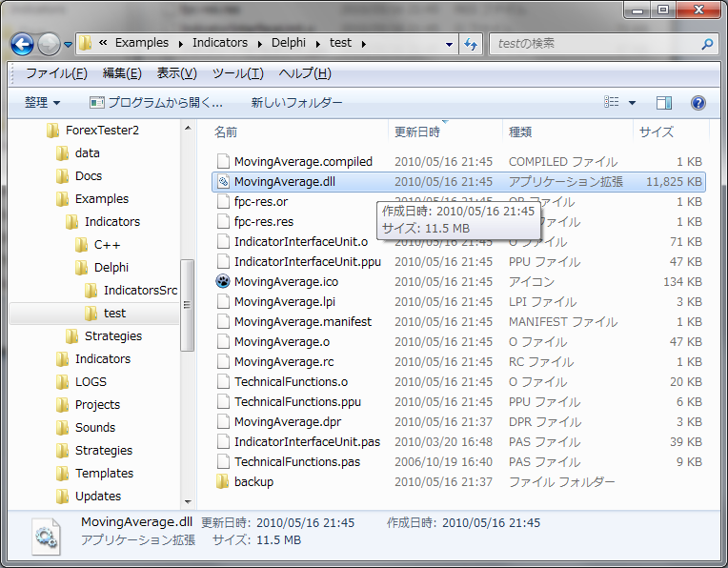Click the address bar folder icon
The width and height of the screenshot is (728, 568).
coord(86,43)
